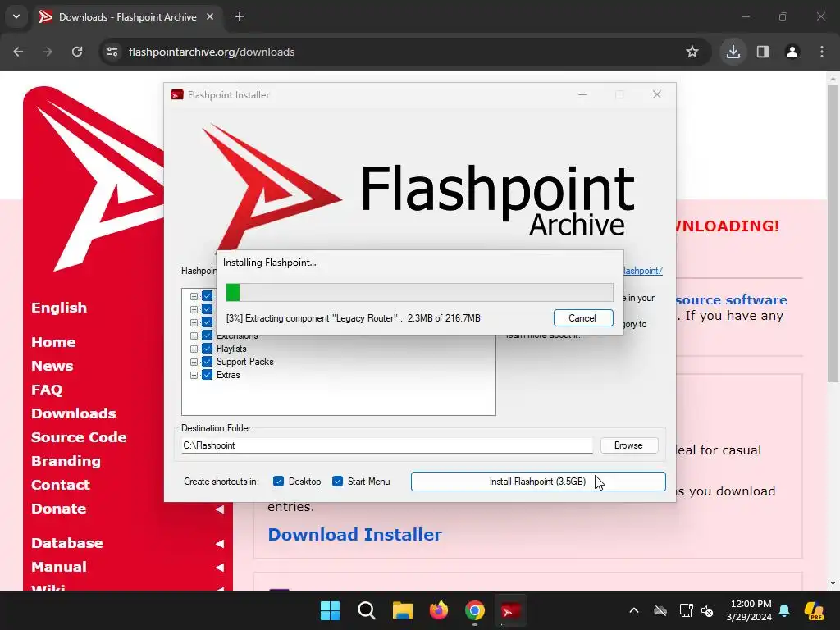Image resolution: width=840 pixels, height=630 pixels.
Task: Open Chrome downloads icon
Action: (733, 52)
